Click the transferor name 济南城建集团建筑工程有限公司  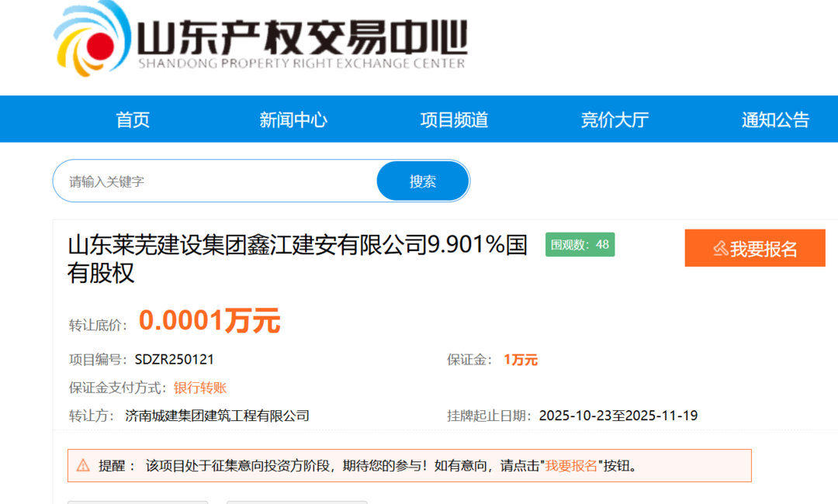pos(217,416)
